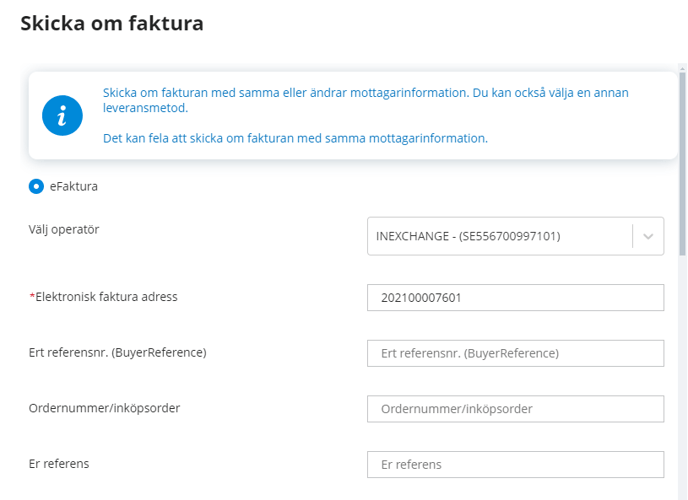Click the 'Skicka om fakturan med samma' info text
Screen dimensions: 688x500
(366, 100)
